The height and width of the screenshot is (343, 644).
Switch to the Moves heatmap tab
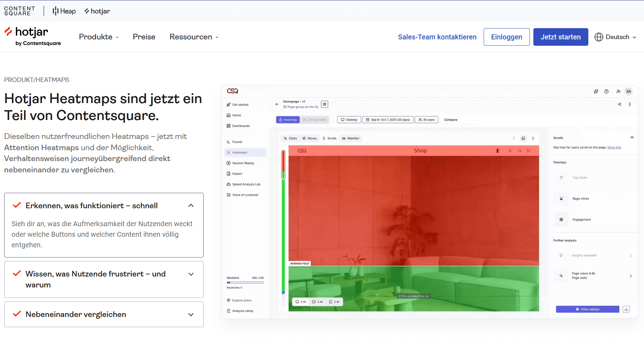pos(310,138)
